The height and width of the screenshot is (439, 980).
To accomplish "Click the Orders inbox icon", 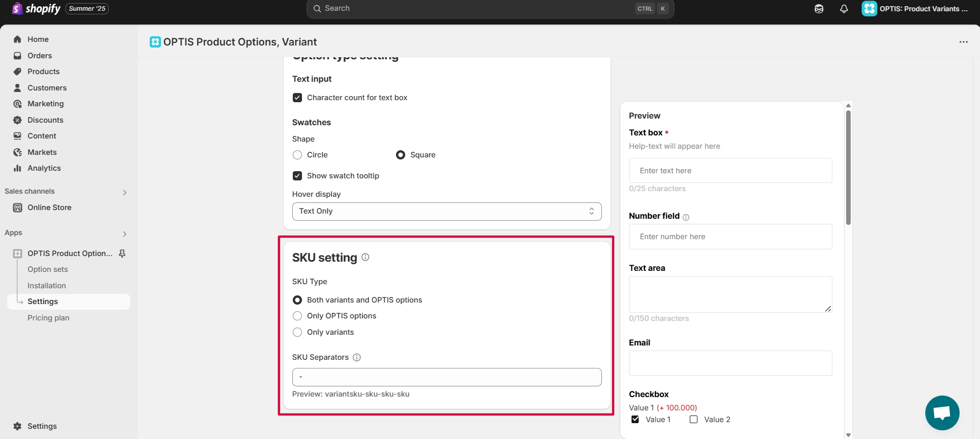I will coord(17,56).
